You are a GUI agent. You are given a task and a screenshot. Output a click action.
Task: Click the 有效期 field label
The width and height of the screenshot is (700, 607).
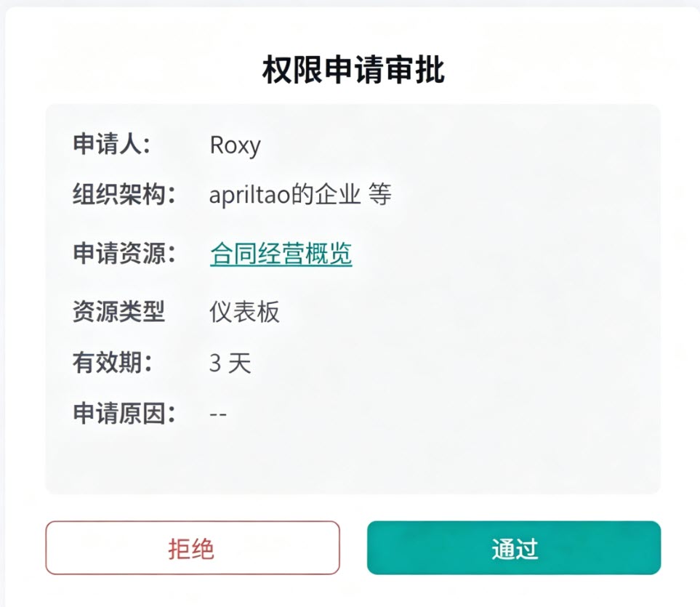tap(113, 362)
